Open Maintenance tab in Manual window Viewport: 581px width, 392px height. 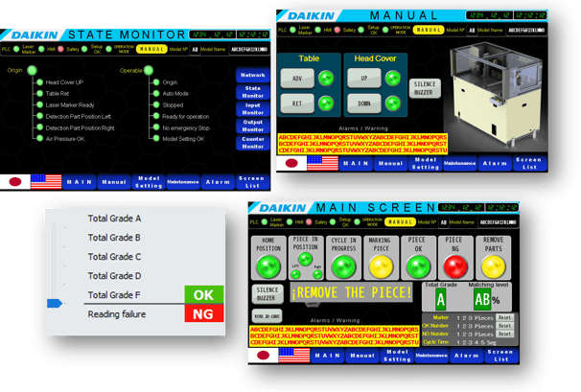pyautogui.click(x=460, y=163)
